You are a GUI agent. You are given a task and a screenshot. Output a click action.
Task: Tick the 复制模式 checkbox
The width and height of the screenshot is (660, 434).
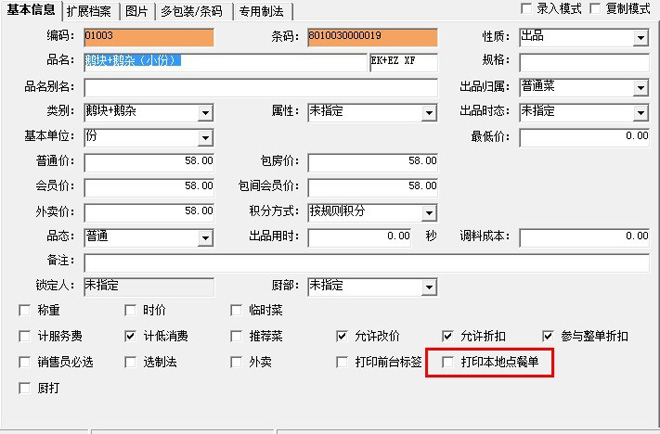[x=594, y=9]
